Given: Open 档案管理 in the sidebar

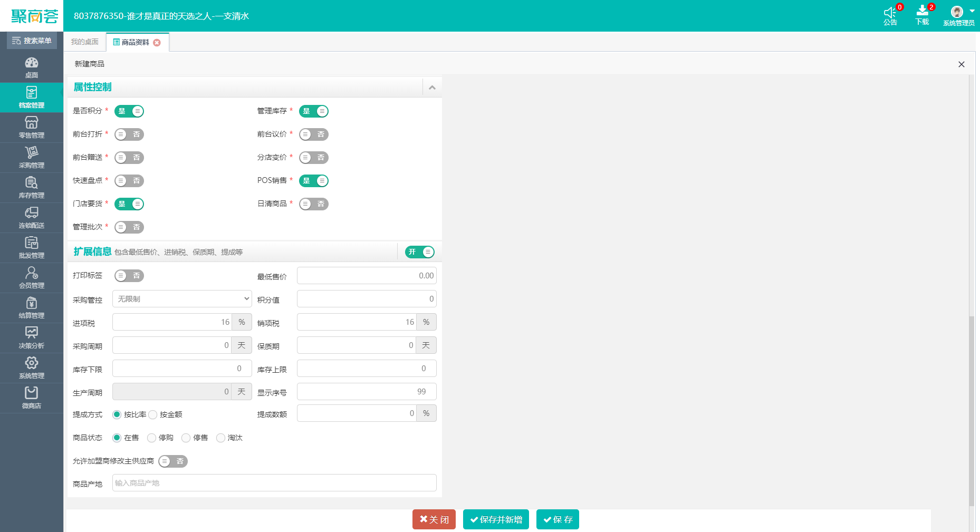Looking at the screenshot, I should pos(32,98).
